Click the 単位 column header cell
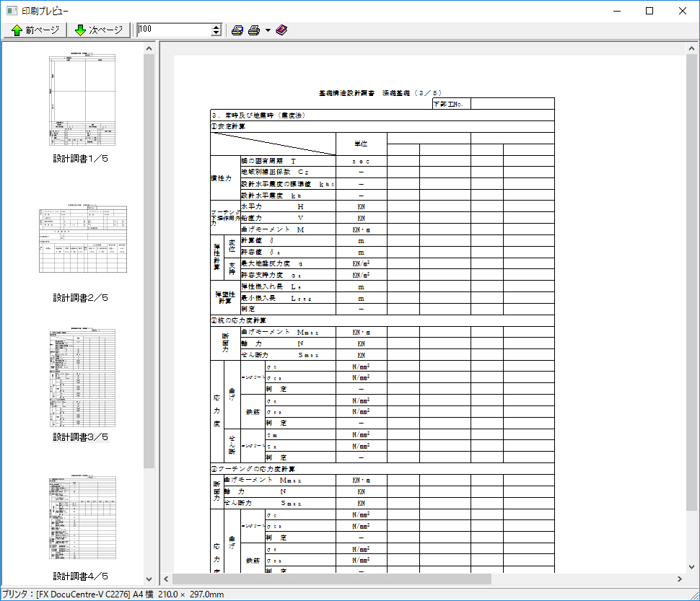 [x=361, y=144]
